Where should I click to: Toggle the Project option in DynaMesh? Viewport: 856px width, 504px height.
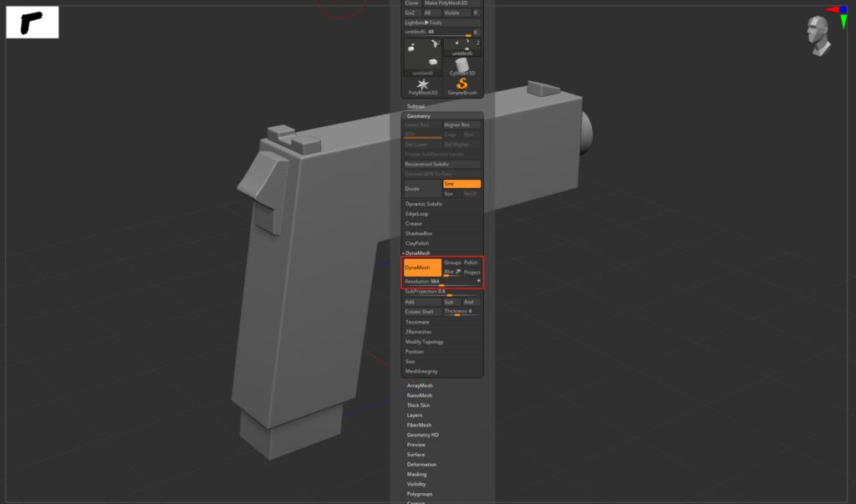pos(471,272)
